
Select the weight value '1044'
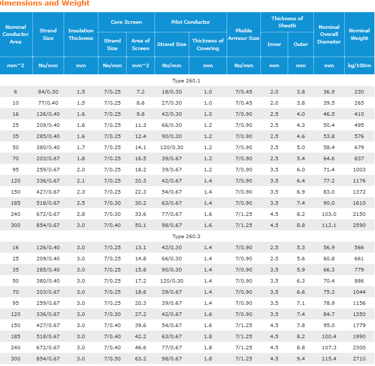point(359,292)
